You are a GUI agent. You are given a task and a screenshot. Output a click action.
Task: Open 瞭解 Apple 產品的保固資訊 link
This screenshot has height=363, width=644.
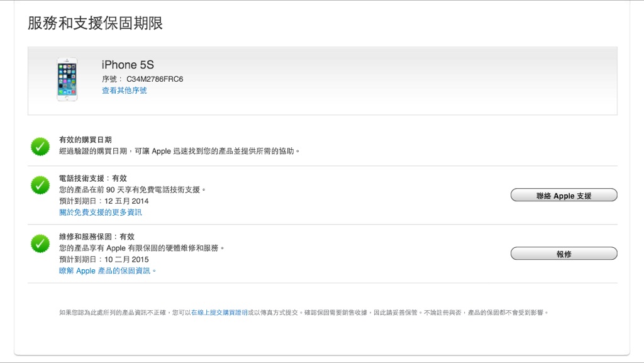106,271
